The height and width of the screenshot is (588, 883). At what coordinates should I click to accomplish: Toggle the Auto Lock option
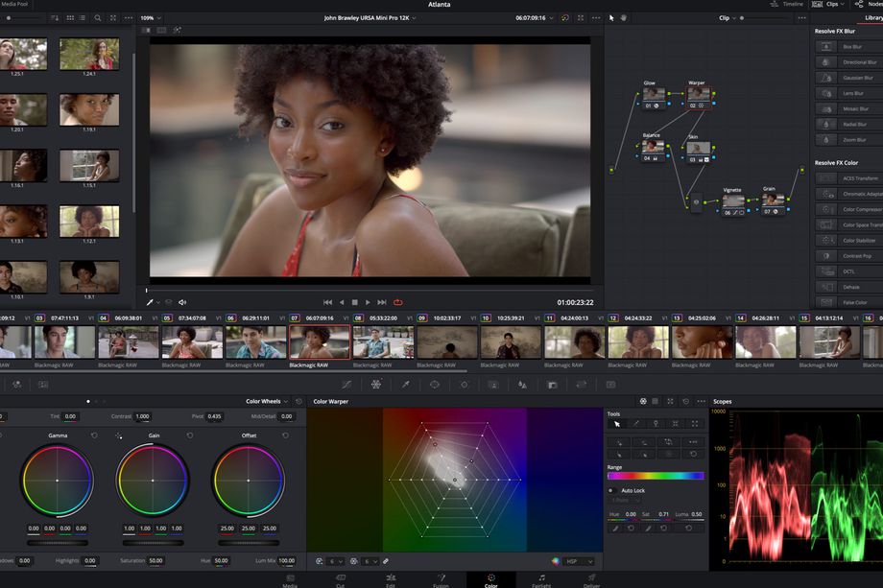tap(612, 490)
